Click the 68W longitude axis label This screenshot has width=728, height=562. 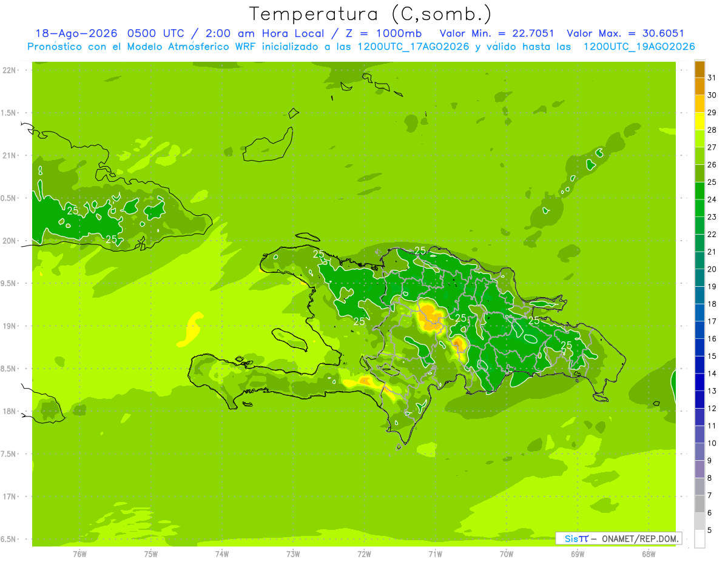click(648, 554)
